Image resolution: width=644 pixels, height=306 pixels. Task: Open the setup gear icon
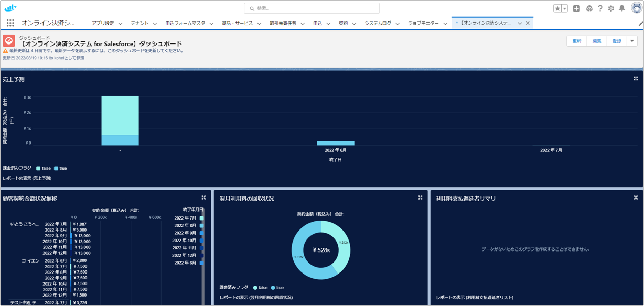611,8
